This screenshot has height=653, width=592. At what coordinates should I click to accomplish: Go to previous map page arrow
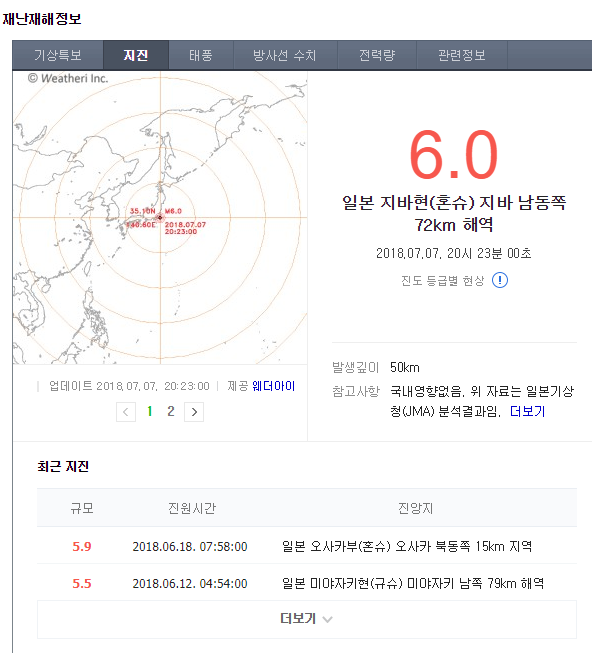[126, 412]
